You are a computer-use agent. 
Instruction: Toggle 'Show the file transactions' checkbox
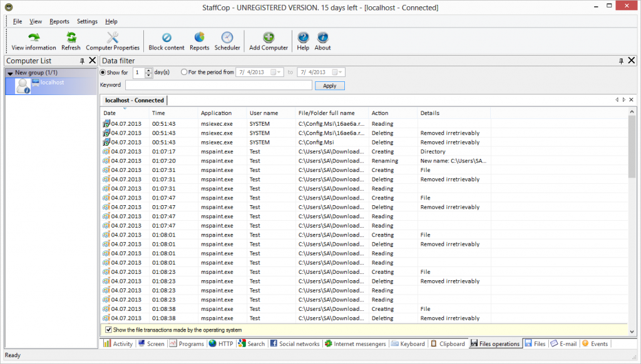click(108, 330)
